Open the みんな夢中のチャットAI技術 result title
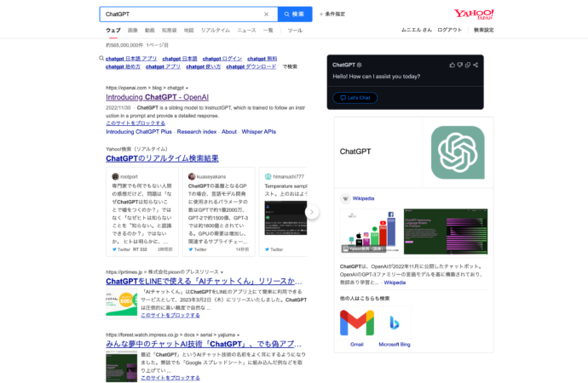The image size is (588, 383). click(x=204, y=344)
